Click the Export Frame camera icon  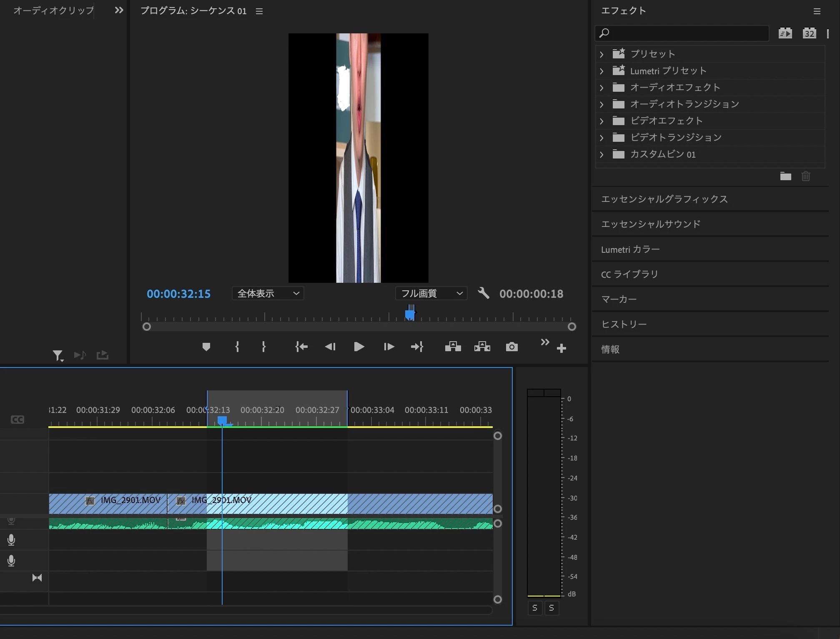[512, 347]
